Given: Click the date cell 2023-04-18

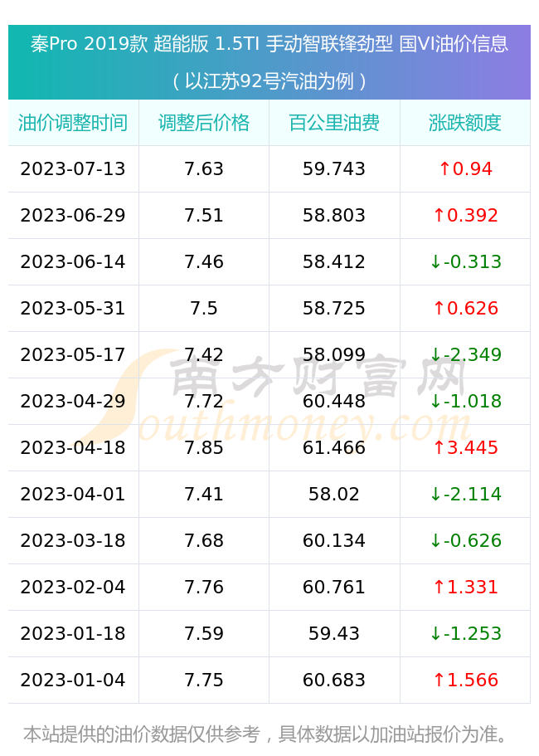Looking at the screenshot, I should point(73,447).
